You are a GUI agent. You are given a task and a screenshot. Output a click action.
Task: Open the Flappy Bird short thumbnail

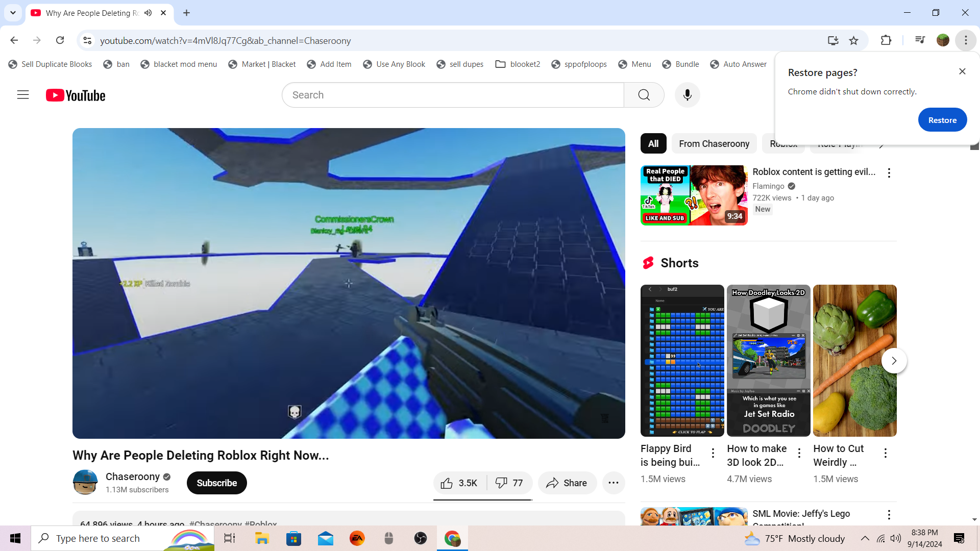(682, 361)
